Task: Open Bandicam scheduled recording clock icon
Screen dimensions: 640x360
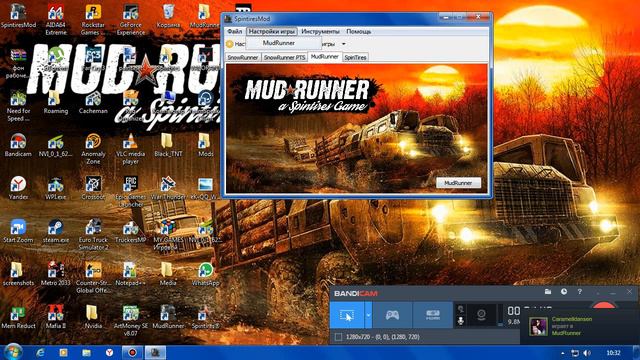Action: click(564, 292)
